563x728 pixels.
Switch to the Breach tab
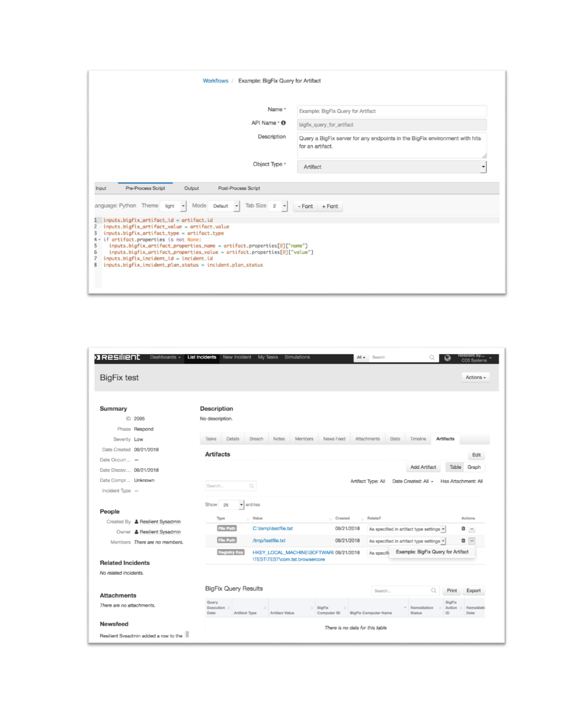point(256,439)
